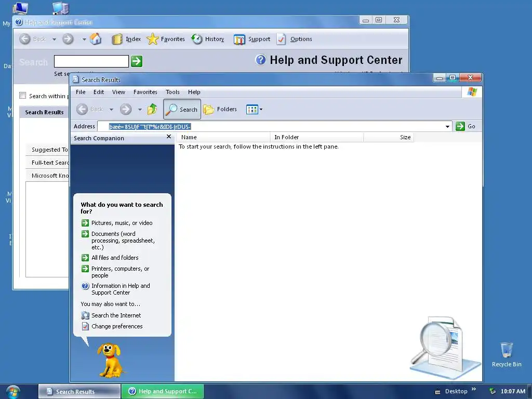This screenshot has height=399, width=532.
Task: Select network computers desktop icon at top
Action: click(x=61, y=8)
